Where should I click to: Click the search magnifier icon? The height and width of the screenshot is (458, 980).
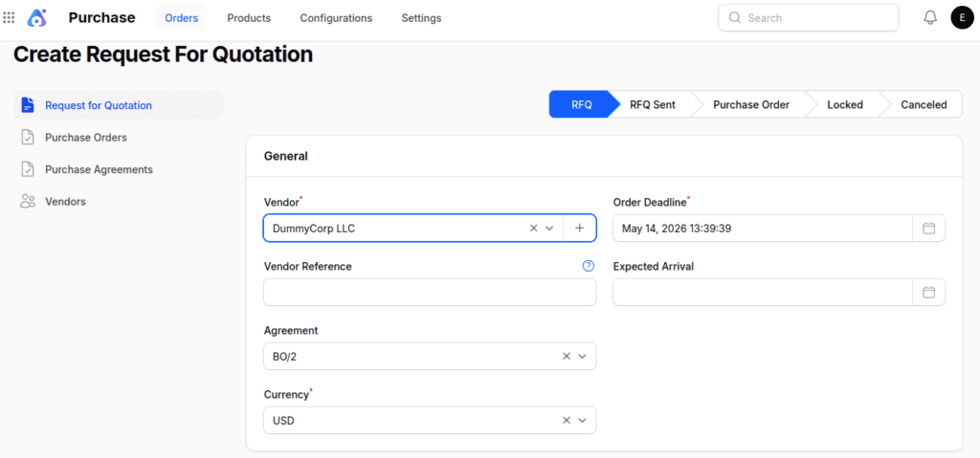pyautogui.click(x=734, y=18)
